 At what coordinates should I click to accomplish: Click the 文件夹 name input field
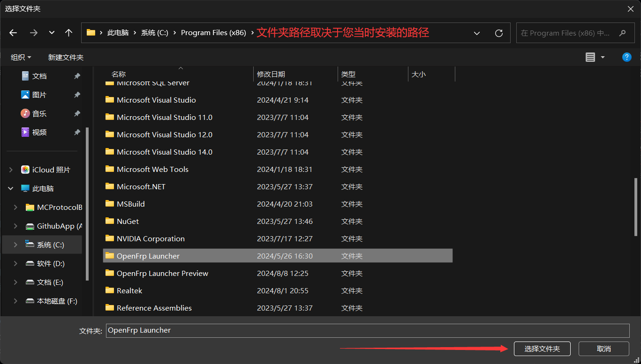[367, 330]
